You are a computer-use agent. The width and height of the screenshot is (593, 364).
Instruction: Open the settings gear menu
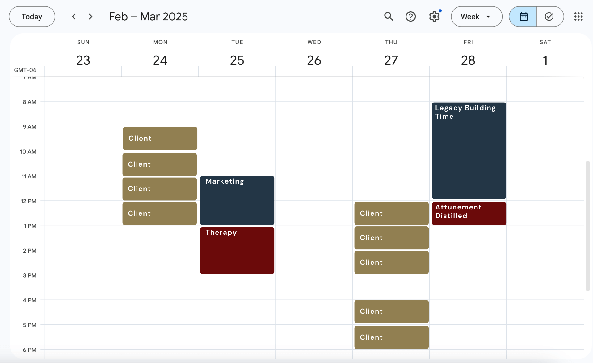pos(434,16)
